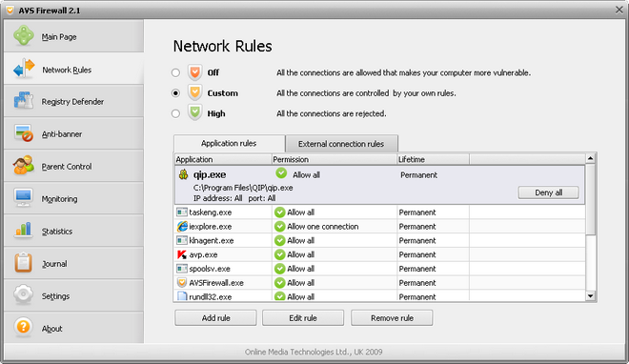Switch to External connection rules tab
Screen dimensions: 629x364
point(341,144)
